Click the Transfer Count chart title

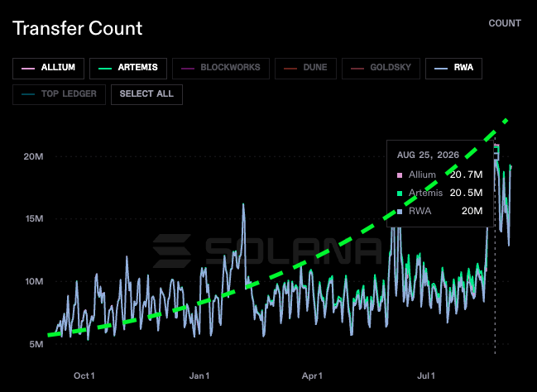(78, 28)
